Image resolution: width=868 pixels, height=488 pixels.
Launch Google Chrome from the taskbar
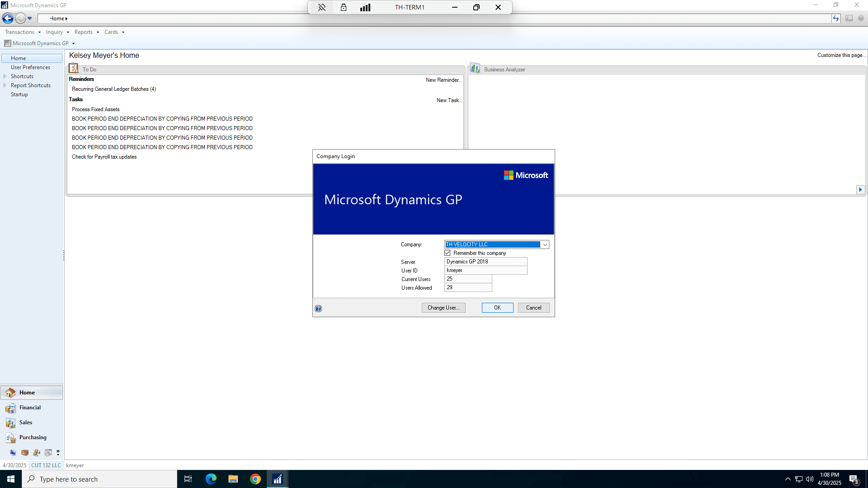click(x=255, y=479)
